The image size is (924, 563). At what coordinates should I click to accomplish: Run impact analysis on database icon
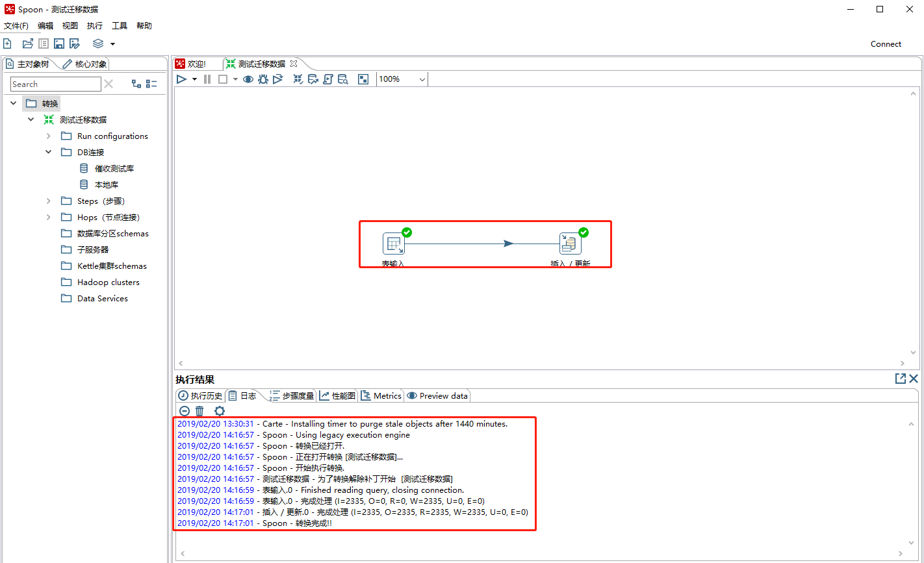[313, 79]
